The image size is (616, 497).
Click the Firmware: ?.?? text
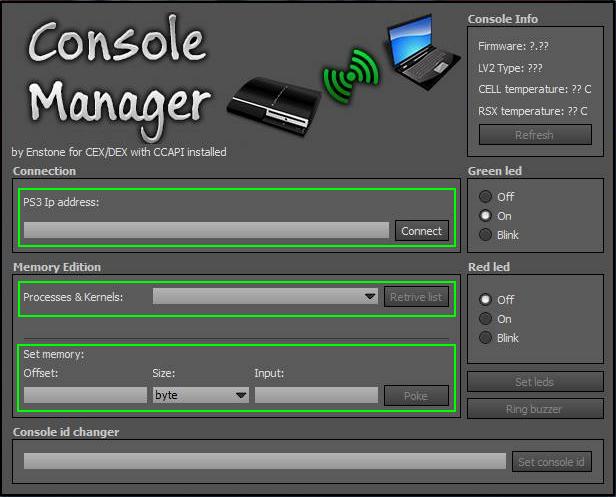[513, 46]
